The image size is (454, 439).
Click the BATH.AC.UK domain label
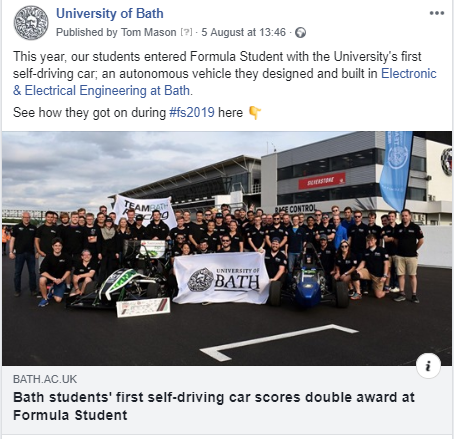click(45, 379)
